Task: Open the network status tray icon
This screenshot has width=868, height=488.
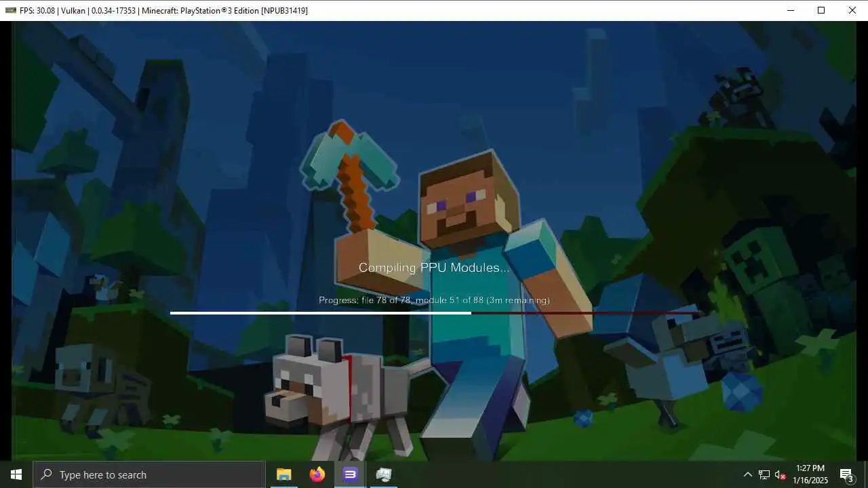Action: coord(764,474)
